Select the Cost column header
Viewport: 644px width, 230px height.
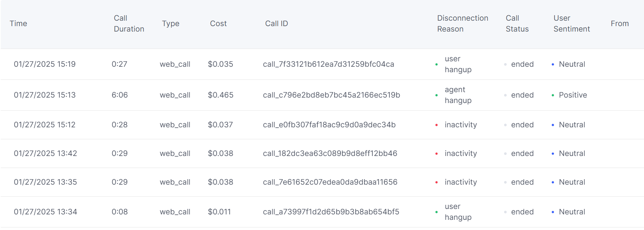(218, 24)
